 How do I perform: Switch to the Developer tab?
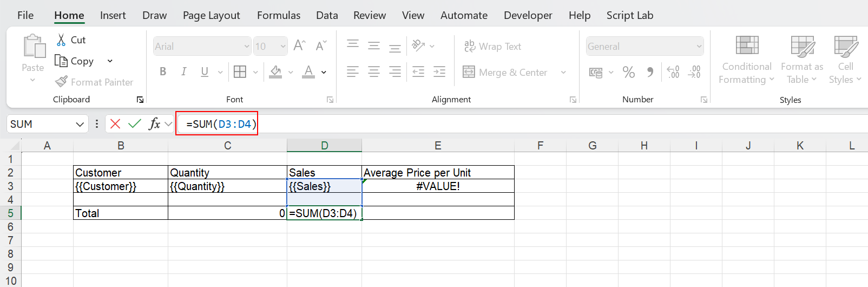[x=528, y=15]
